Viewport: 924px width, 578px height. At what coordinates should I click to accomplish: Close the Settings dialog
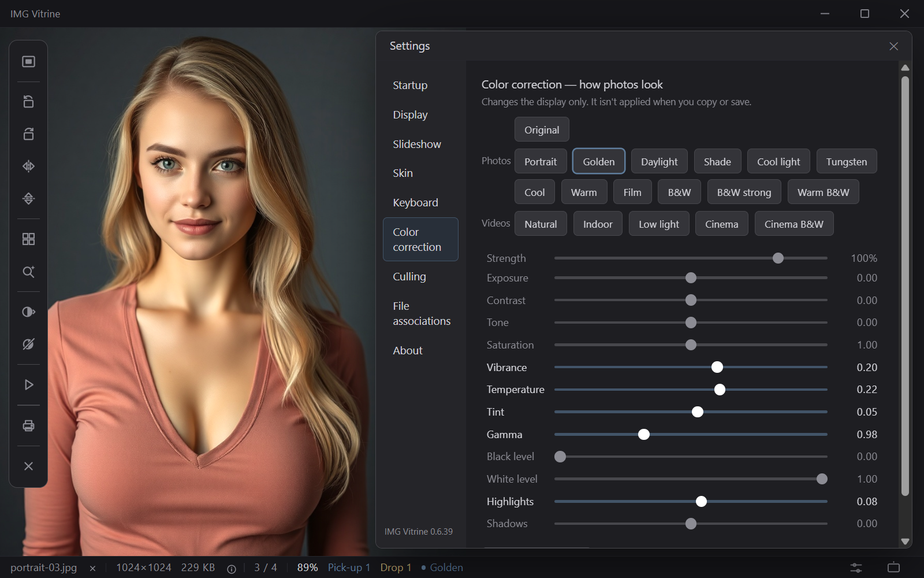[x=893, y=46]
